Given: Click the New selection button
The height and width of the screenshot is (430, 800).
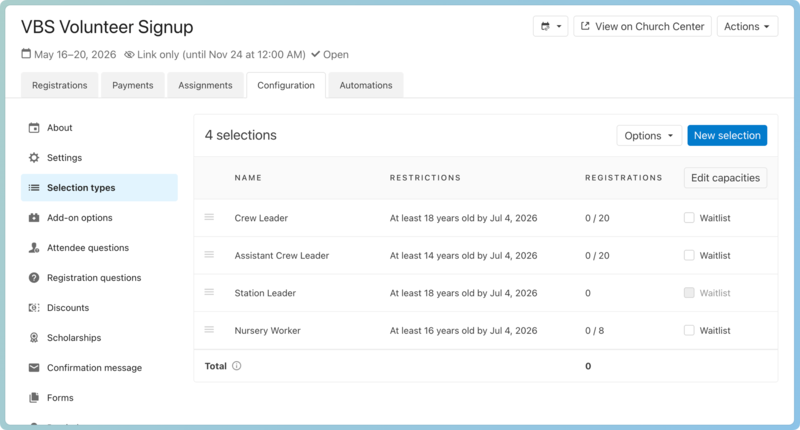Looking at the screenshot, I should (x=726, y=136).
